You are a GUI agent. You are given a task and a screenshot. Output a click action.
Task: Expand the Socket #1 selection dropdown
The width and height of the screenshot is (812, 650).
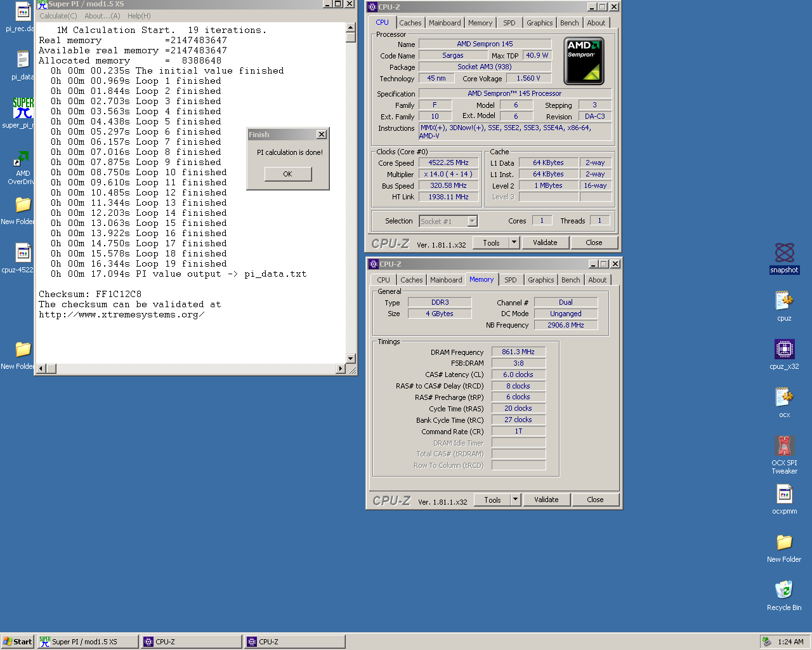click(x=472, y=221)
